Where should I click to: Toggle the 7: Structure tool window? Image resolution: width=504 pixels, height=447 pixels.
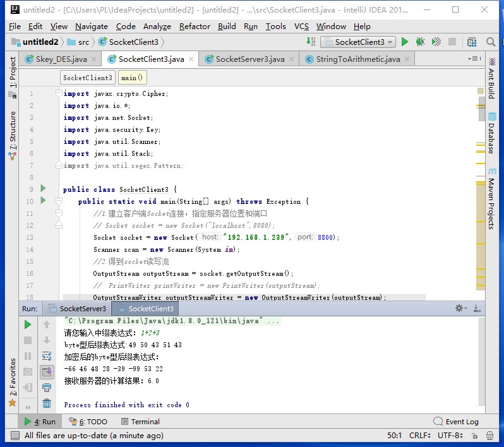click(x=13, y=136)
